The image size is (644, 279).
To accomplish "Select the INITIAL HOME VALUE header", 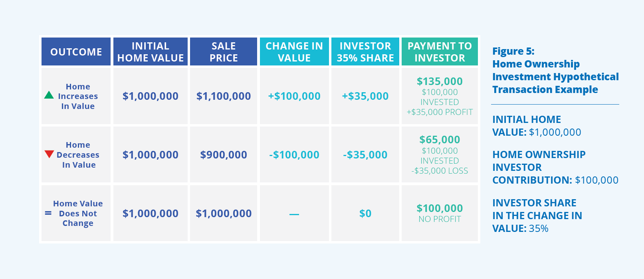I will (151, 51).
